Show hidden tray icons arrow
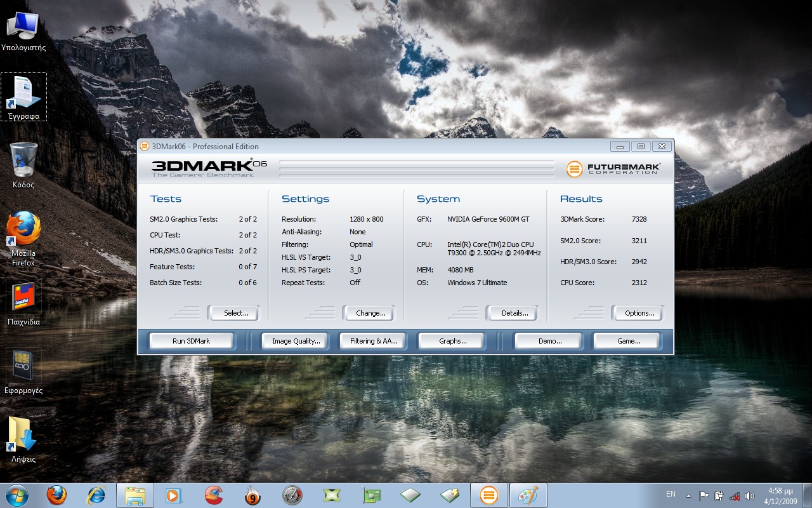This screenshot has width=812, height=508. click(x=689, y=496)
